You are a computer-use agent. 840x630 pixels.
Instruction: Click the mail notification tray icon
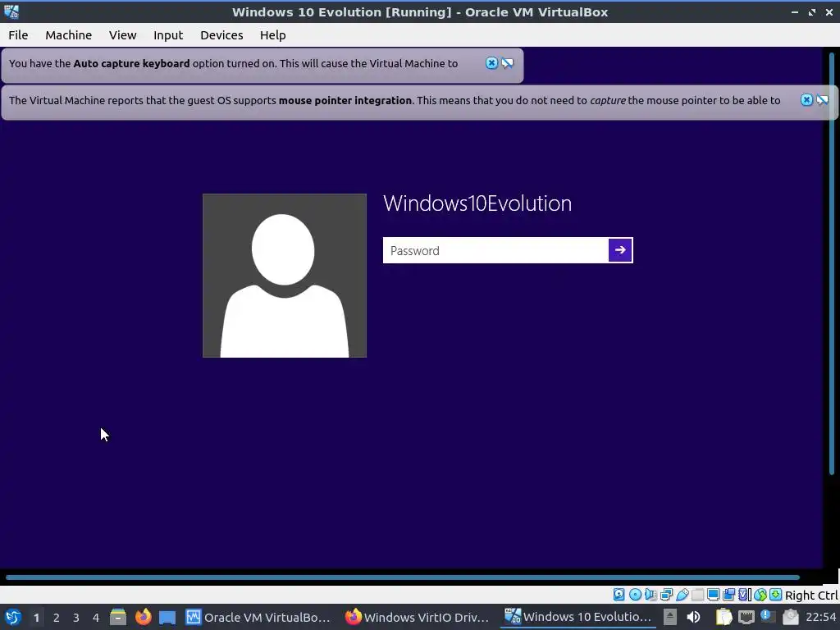tap(790, 617)
